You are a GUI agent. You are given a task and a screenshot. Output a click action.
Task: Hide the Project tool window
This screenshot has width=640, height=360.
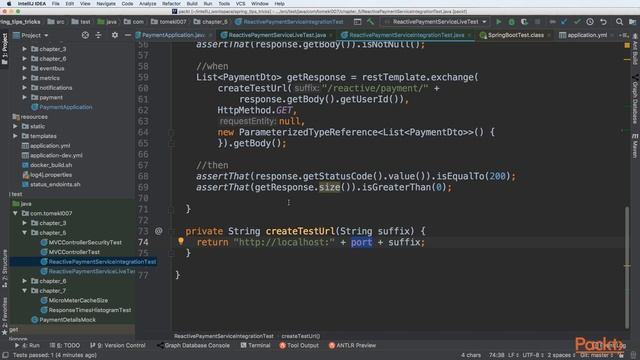[128, 36]
